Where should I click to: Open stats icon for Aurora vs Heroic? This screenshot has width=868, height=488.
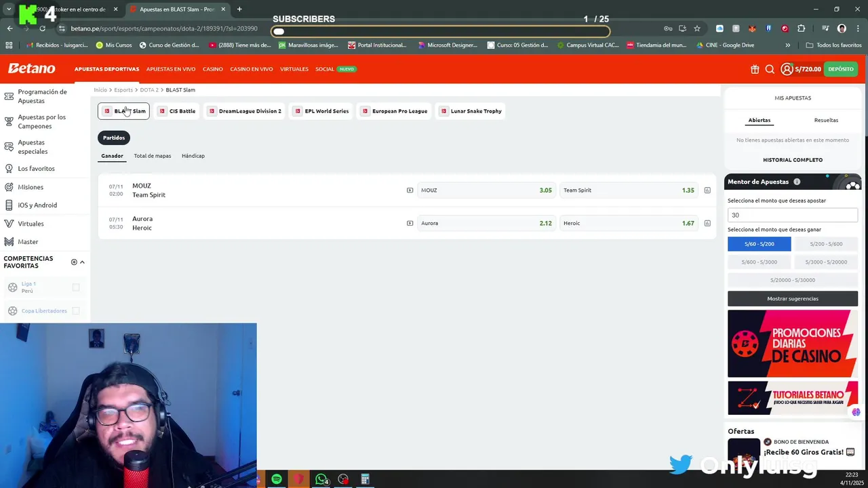[x=707, y=223]
